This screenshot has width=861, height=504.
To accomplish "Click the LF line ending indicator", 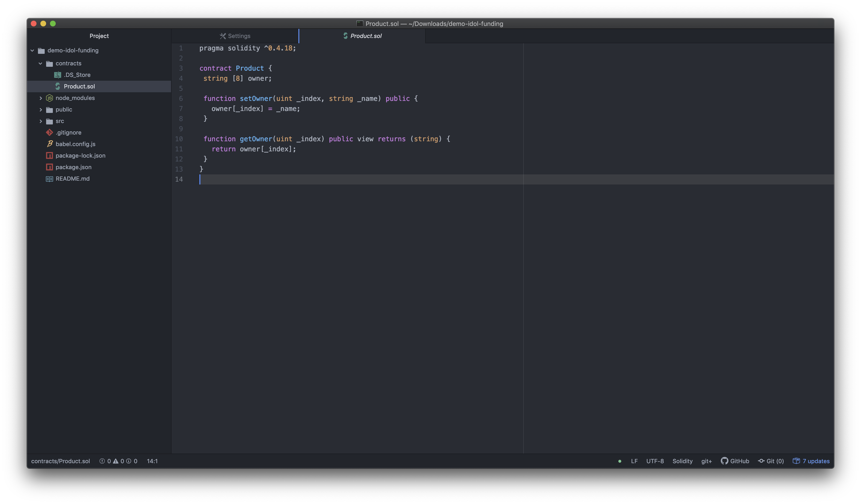I will click(634, 461).
